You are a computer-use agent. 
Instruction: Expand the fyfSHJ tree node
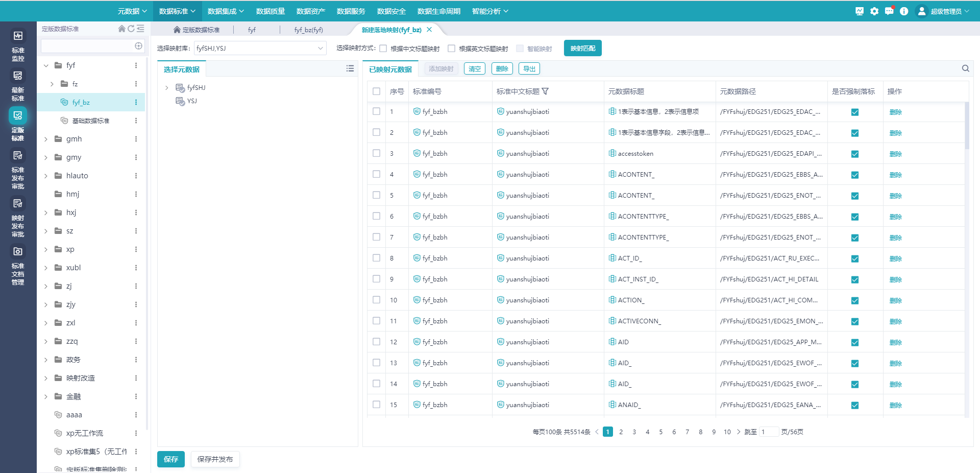coord(167,88)
